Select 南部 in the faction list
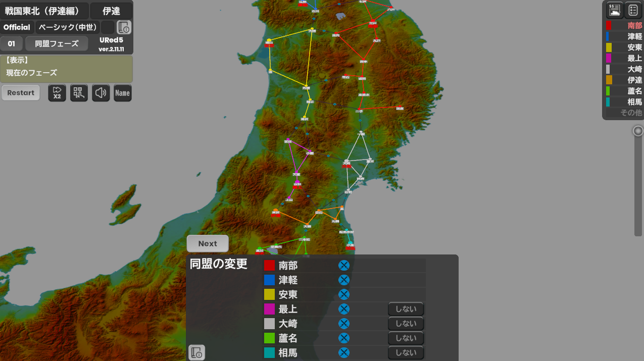Image resolution: width=644 pixels, height=361 pixels. click(x=624, y=25)
